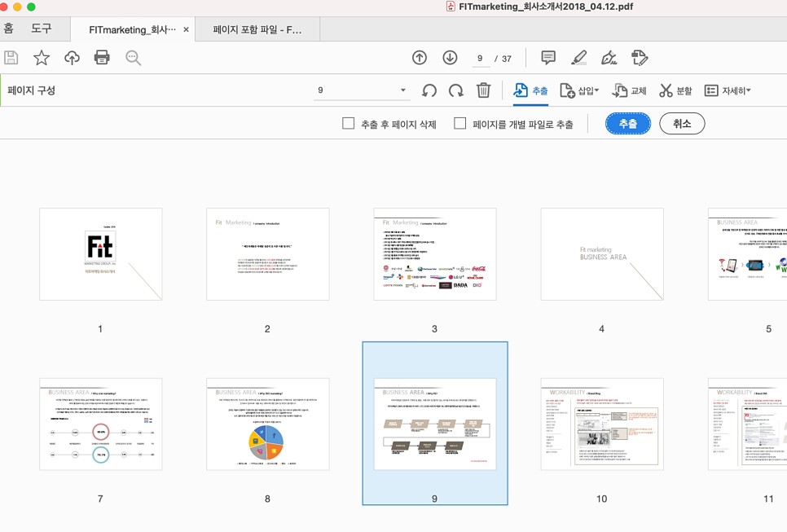The width and height of the screenshot is (787, 532).
Task: Select the thumbnail of page 3
Action: pyautogui.click(x=434, y=253)
